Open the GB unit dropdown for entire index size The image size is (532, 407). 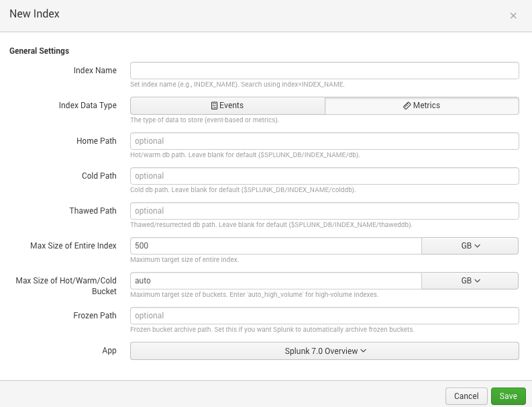point(470,246)
